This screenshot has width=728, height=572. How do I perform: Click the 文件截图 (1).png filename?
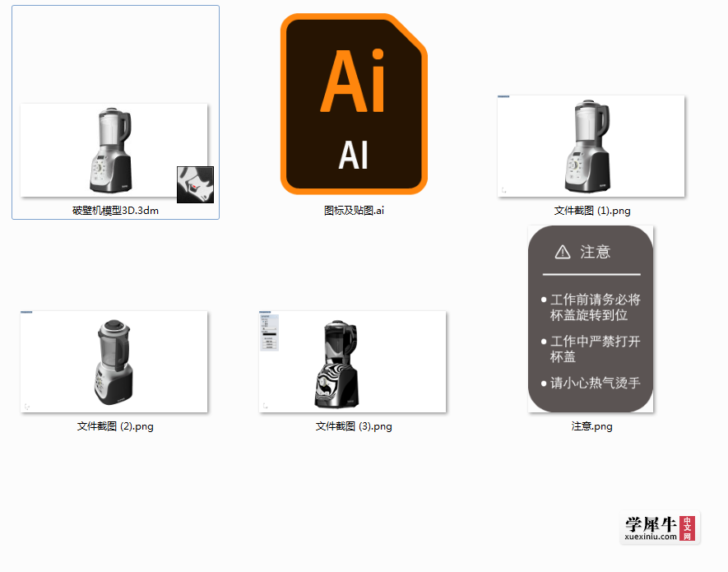pos(592,211)
